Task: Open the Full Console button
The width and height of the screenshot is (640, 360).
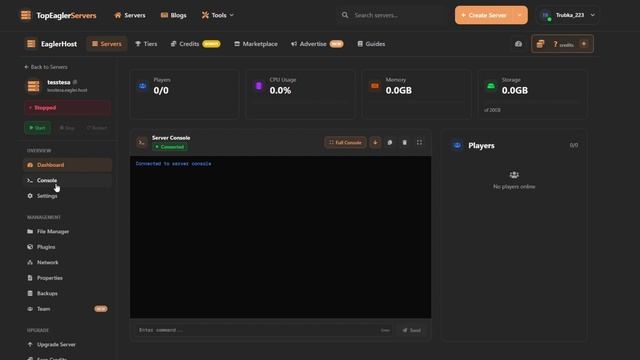Action: point(345,142)
